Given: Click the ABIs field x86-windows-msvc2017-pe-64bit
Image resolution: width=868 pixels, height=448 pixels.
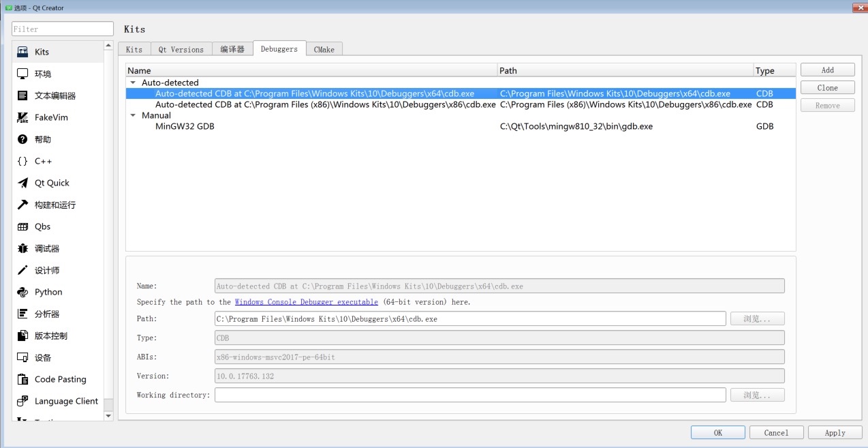Looking at the screenshot, I should click(x=499, y=357).
